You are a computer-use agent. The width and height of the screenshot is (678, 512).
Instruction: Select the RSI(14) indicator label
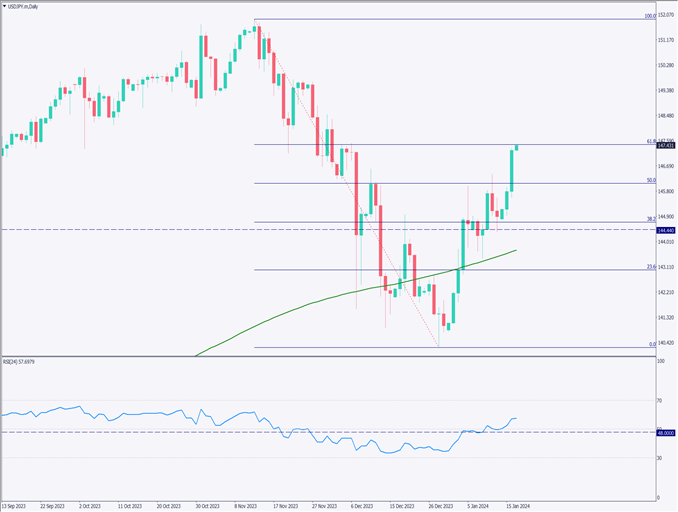[x=20, y=361]
